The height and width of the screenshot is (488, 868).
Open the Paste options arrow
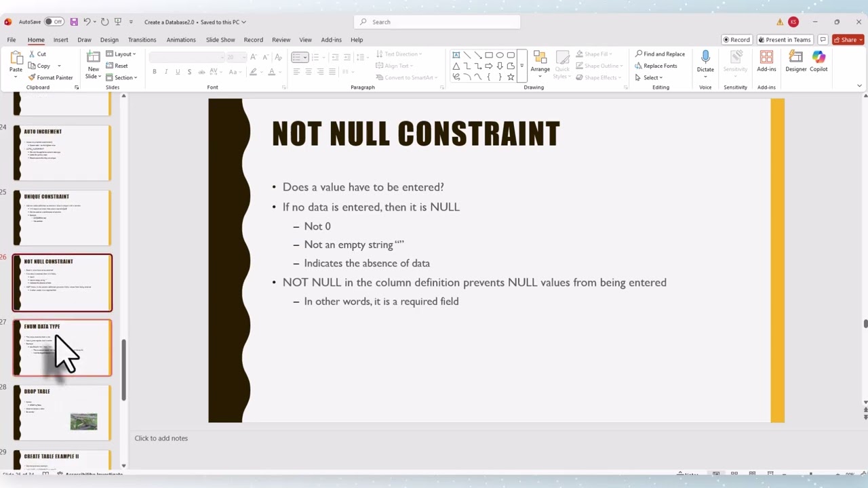16,76
